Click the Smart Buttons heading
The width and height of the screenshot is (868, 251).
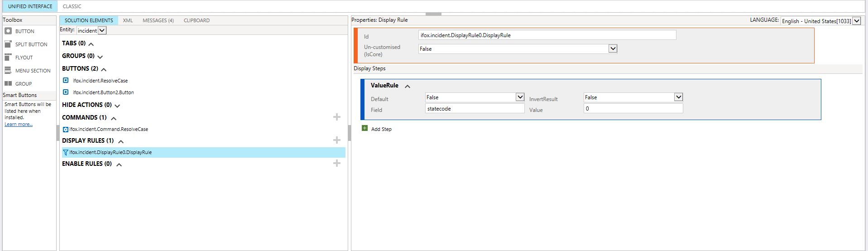(x=19, y=95)
